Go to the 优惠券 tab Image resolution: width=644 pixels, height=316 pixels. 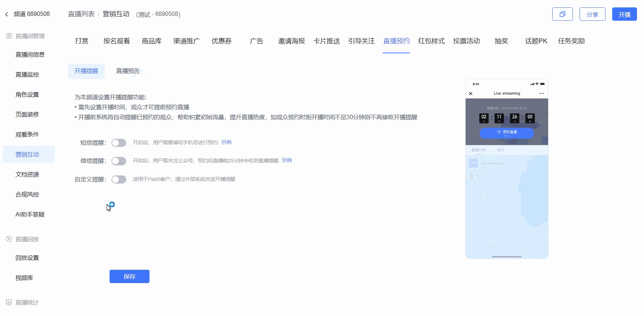pyautogui.click(x=222, y=41)
